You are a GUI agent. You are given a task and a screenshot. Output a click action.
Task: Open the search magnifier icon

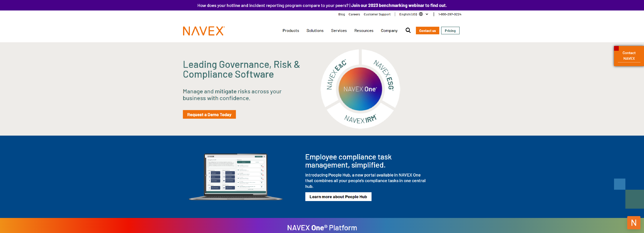pos(408,30)
